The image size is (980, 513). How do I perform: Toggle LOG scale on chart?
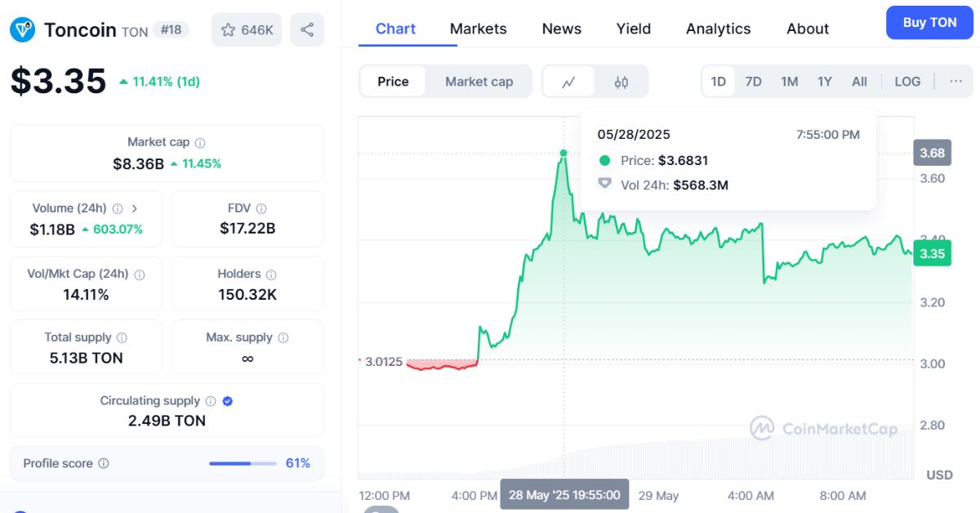click(x=907, y=82)
